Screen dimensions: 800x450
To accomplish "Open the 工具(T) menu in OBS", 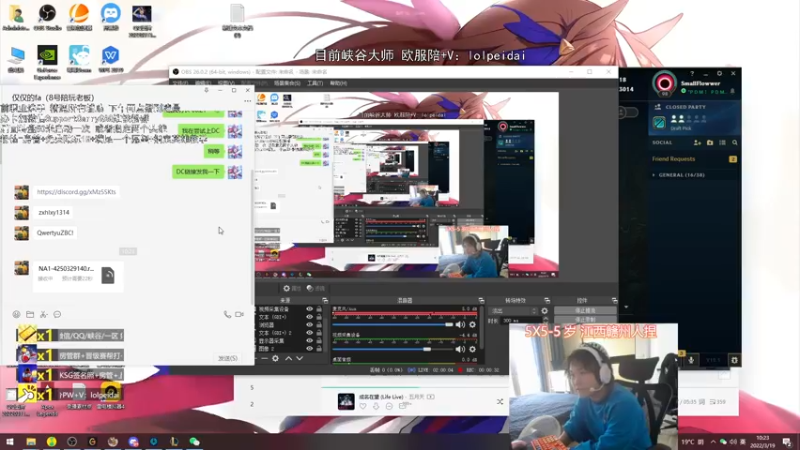I will (315, 83).
